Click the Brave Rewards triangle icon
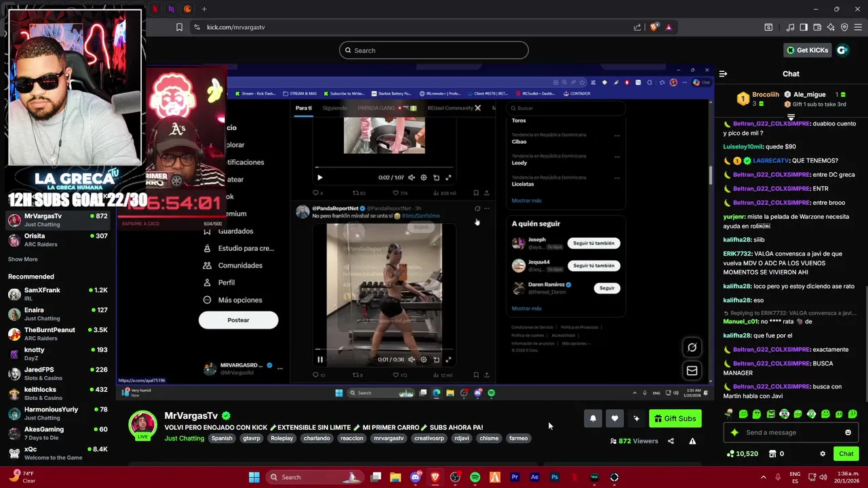This screenshot has height=488, width=868. pyautogui.click(x=669, y=27)
